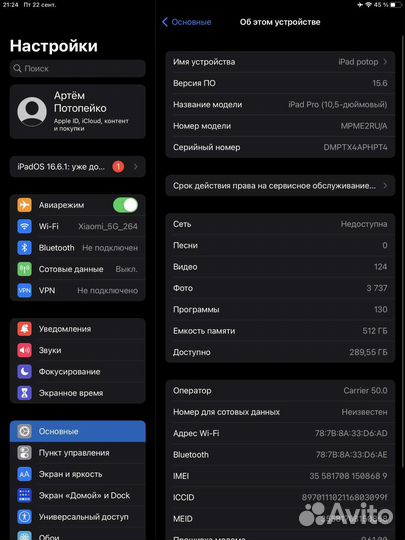Open the Bluetooth settings icon
Viewport: 405px width, 540px height.
(24, 248)
